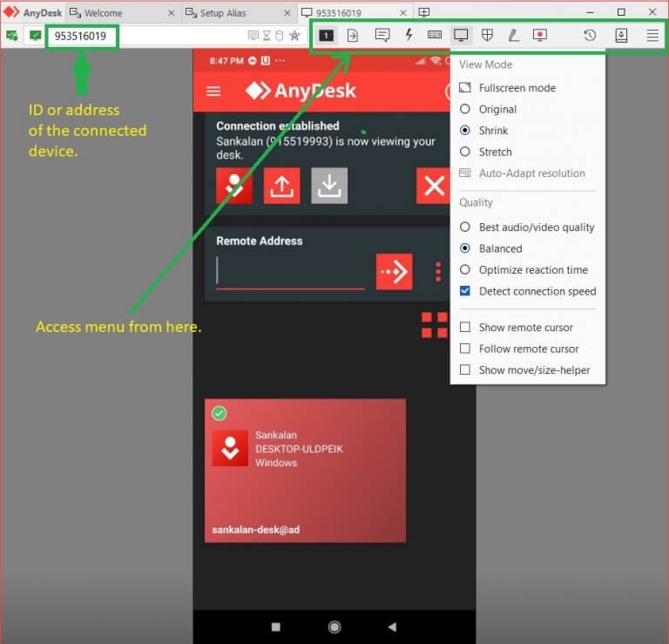Click the lightning bolt Actions icon
Image resolution: width=669 pixels, height=644 pixels.
pos(409,35)
